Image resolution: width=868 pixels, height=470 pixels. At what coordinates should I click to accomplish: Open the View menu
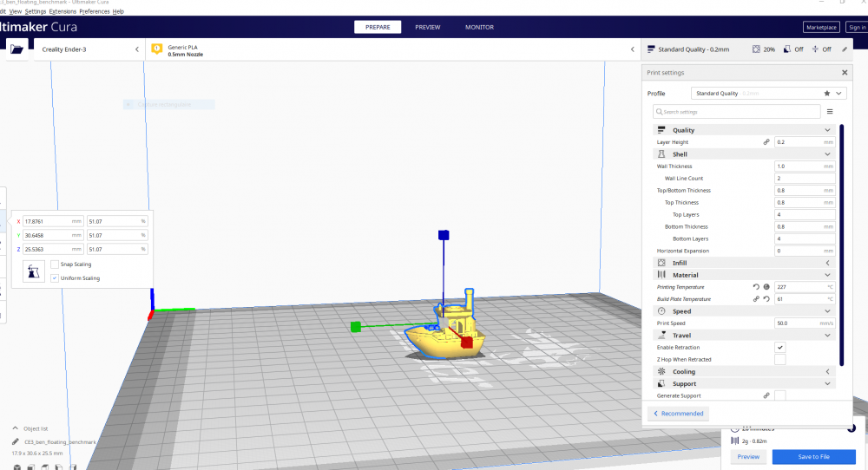click(x=15, y=11)
